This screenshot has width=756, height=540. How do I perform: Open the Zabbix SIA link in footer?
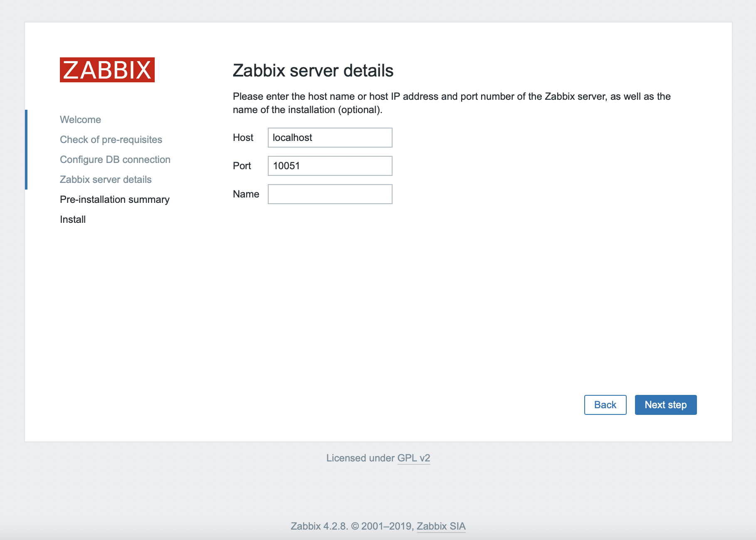441,526
